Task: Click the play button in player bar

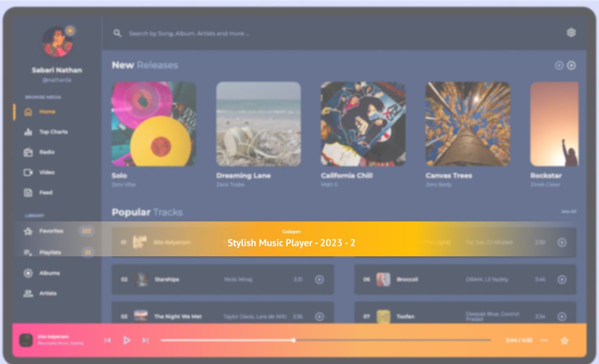Action: (x=127, y=341)
